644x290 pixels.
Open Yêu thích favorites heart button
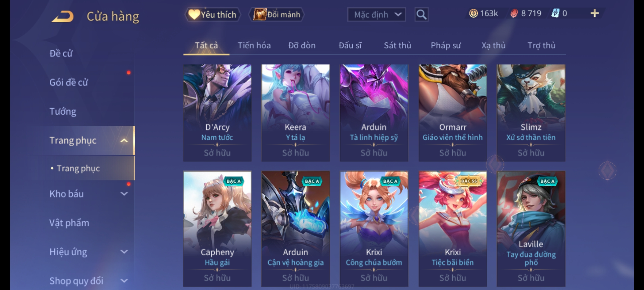coord(212,15)
